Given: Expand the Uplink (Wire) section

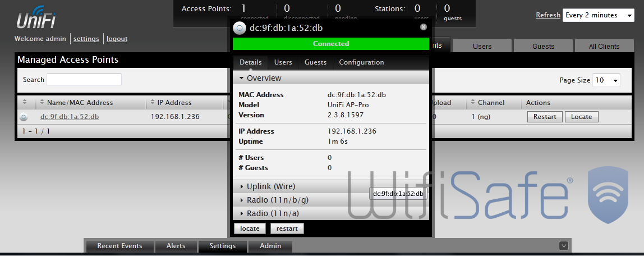Looking at the screenshot, I should pyautogui.click(x=270, y=186).
